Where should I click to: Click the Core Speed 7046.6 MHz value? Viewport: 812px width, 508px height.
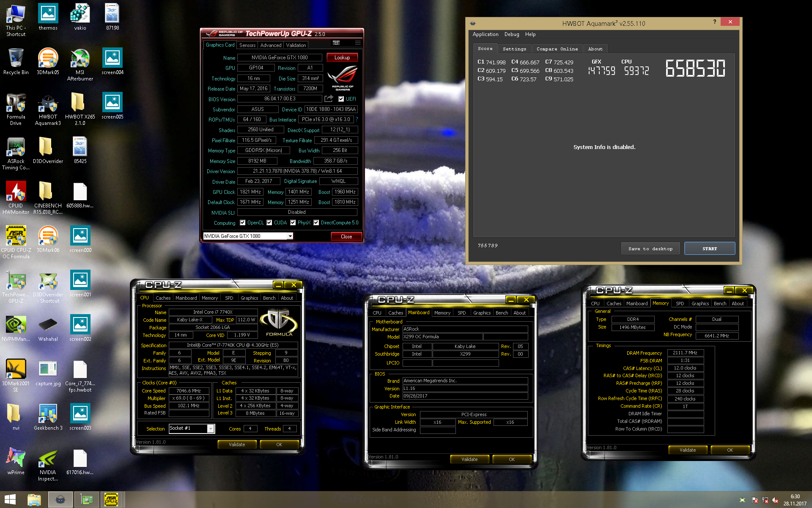point(189,391)
